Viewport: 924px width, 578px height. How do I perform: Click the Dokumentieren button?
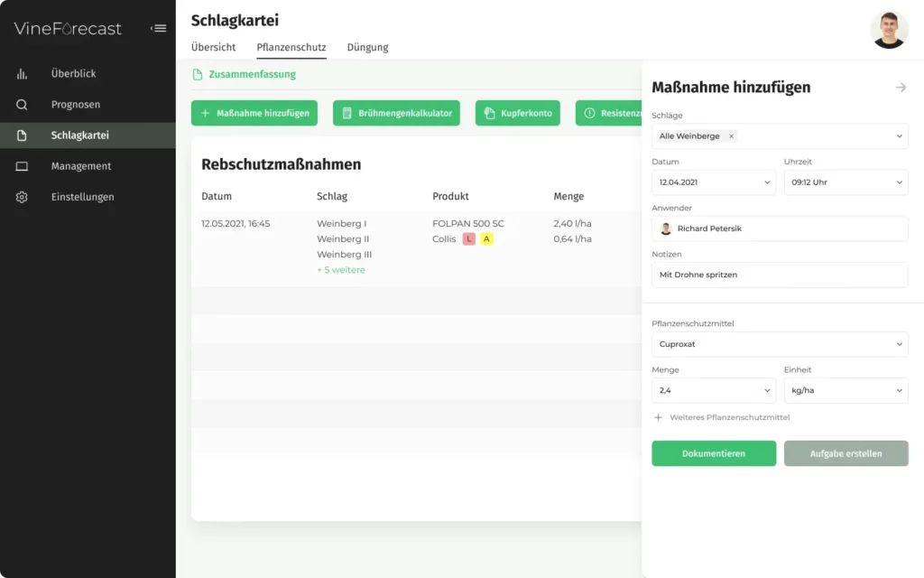714,453
